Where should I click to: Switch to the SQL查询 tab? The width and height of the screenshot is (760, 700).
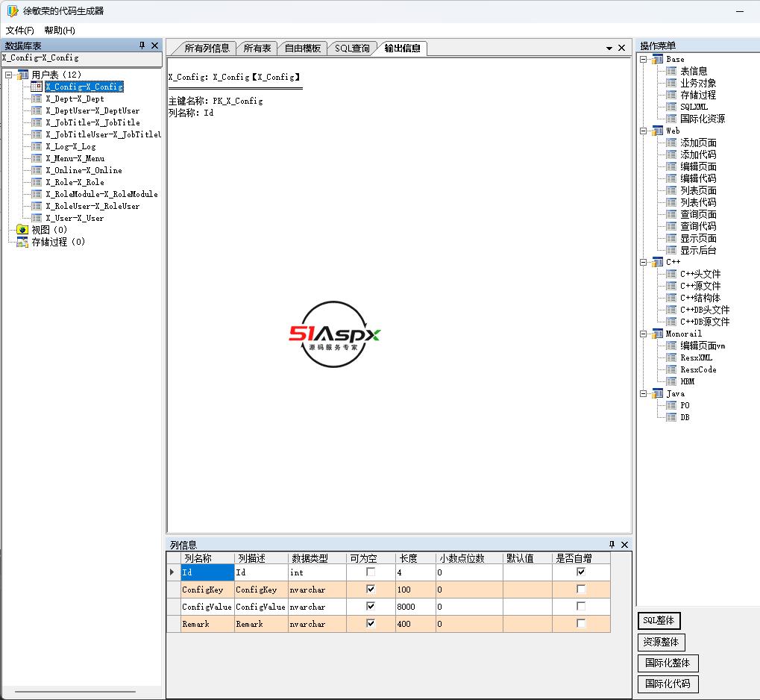pyautogui.click(x=352, y=48)
